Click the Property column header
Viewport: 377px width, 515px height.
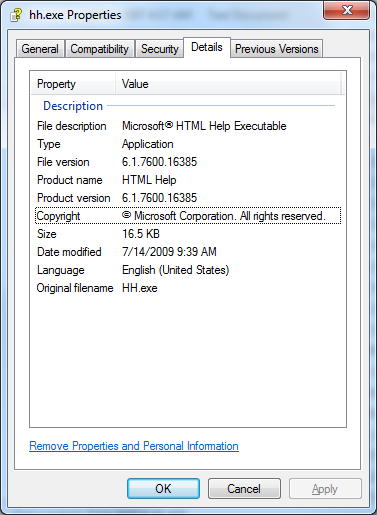[73, 84]
